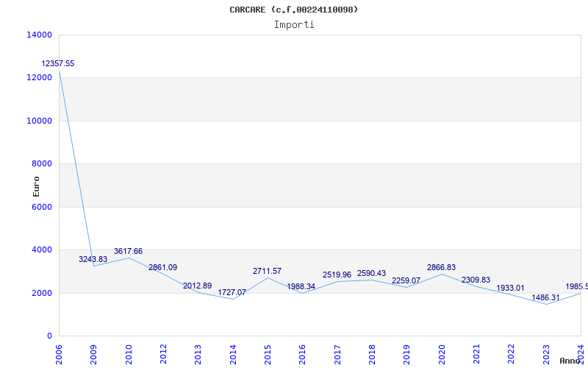Viewport: 588px width, 368px height.
Task: Click the chart title CARCARE (c.f.00224110098)
Action: (x=293, y=10)
